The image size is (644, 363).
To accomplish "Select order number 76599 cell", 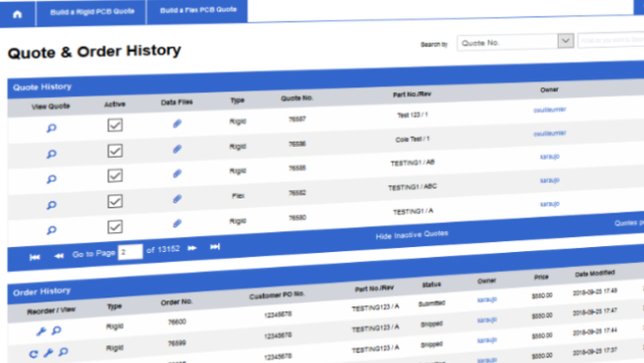I will tap(177, 343).
